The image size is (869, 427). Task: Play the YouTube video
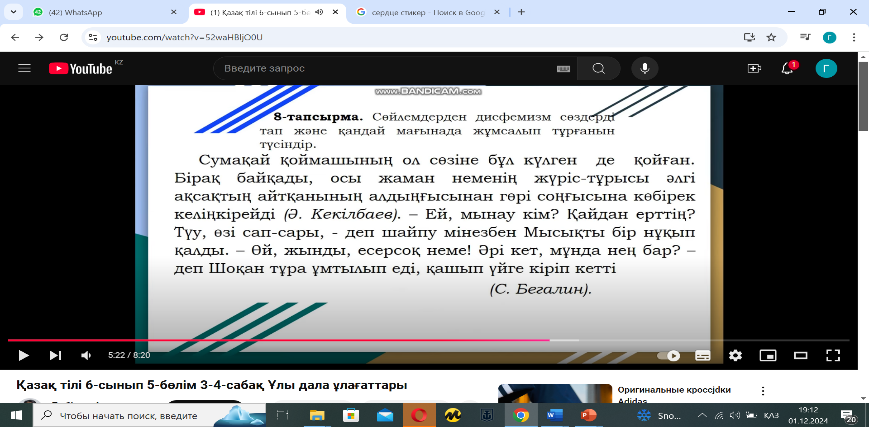point(23,355)
